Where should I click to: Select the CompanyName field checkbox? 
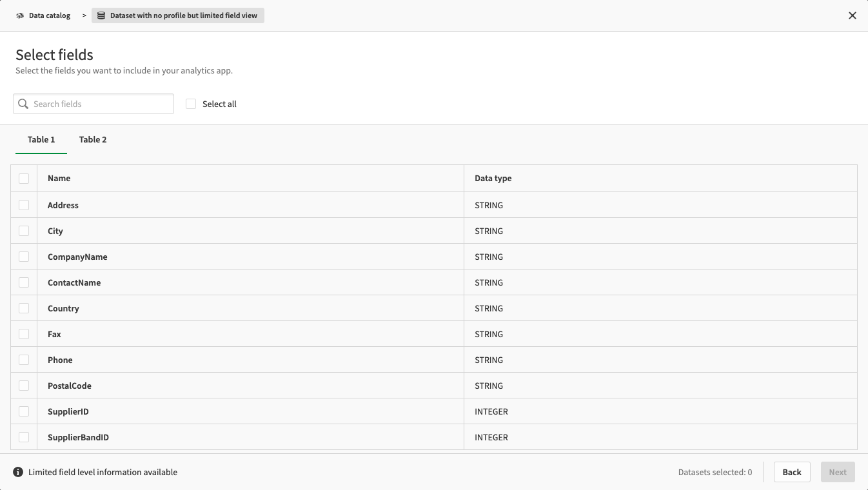coord(24,257)
